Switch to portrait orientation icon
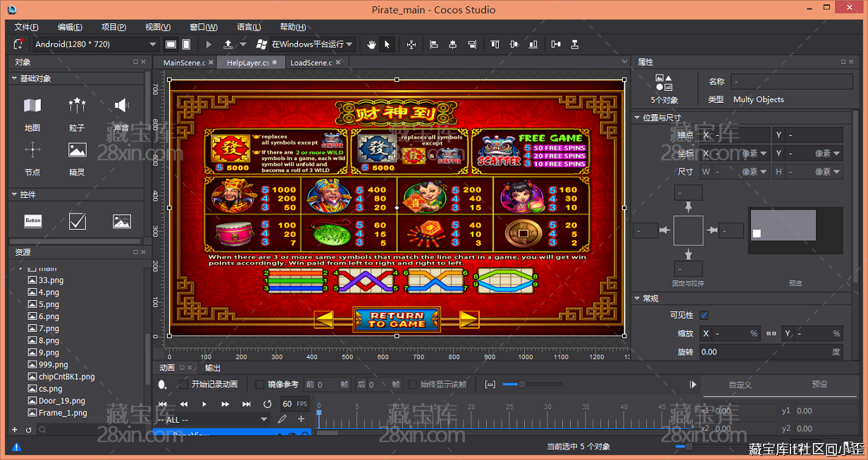This screenshot has height=460, width=868. click(186, 44)
